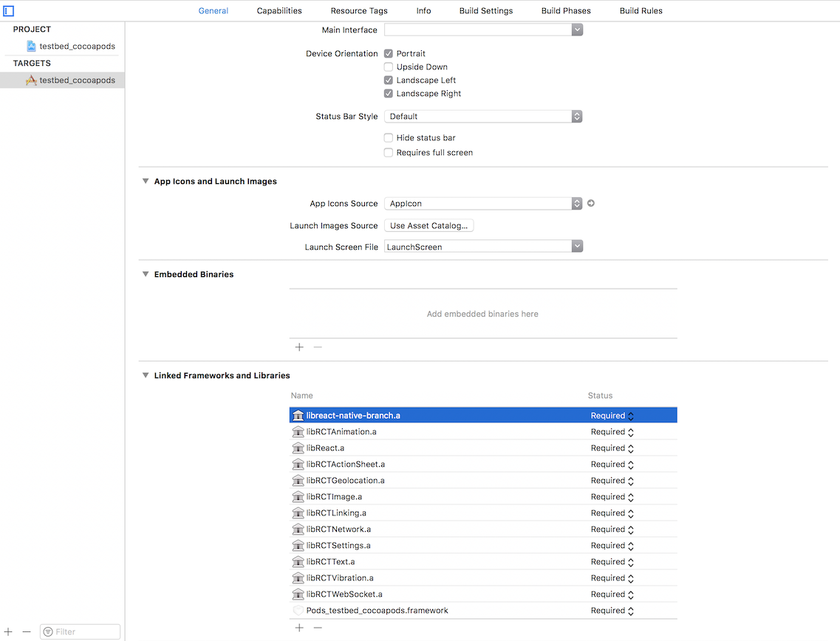Open the Capabilities tab
840x641 pixels.
(x=279, y=11)
